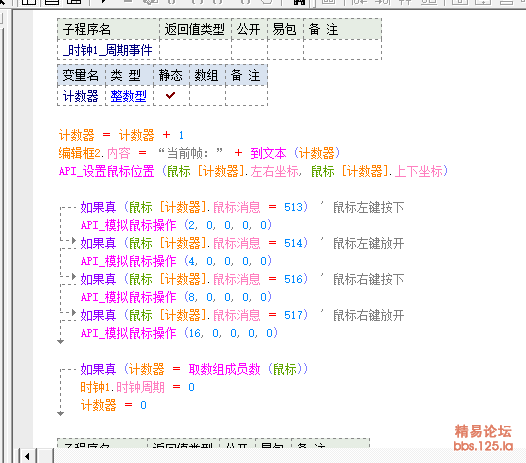Viewport: 526px width, 463px height.
Task: Click number 1 in 计数器 + 1 line
Action: [x=181, y=135]
